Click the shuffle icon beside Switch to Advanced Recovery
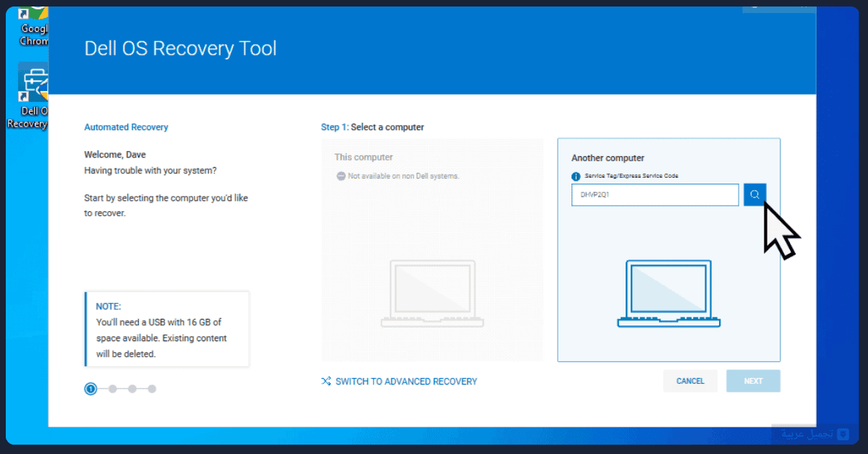Image resolution: width=868 pixels, height=454 pixels. [326, 381]
